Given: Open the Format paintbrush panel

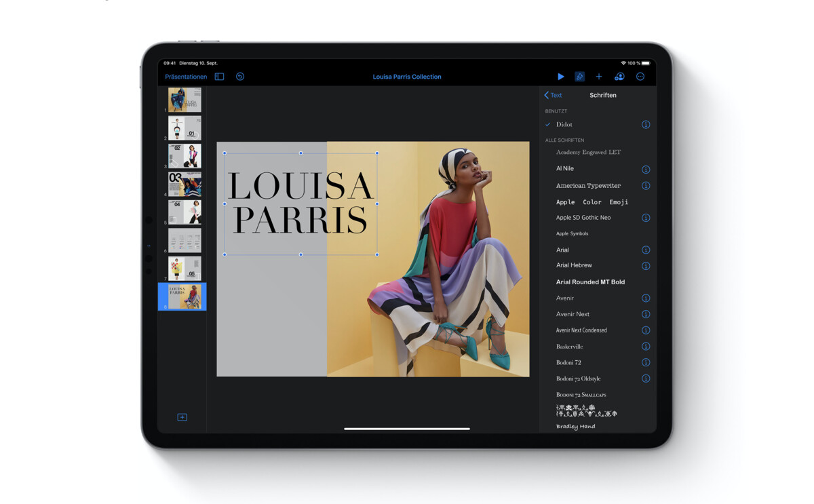Looking at the screenshot, I should point(579,77).
